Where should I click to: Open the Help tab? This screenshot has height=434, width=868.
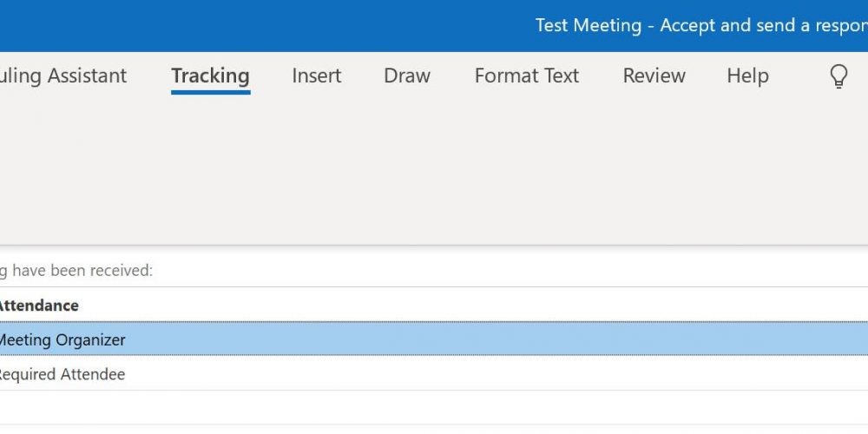point(747,76)
